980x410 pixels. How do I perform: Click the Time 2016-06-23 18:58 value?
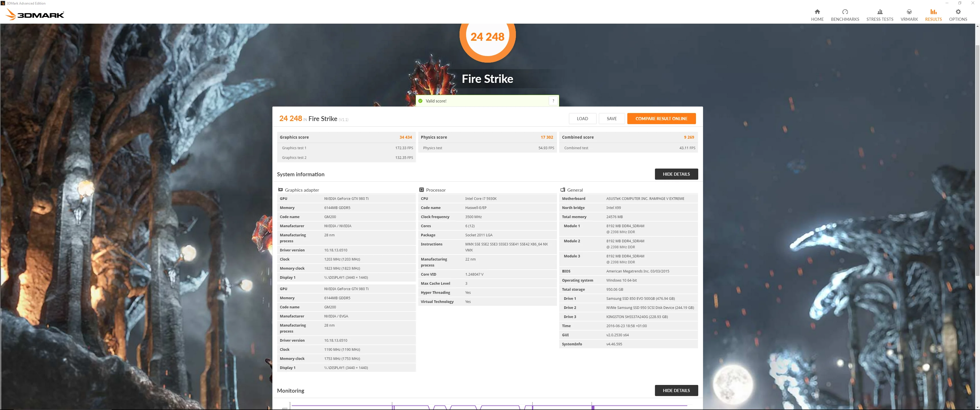[626, 326]
